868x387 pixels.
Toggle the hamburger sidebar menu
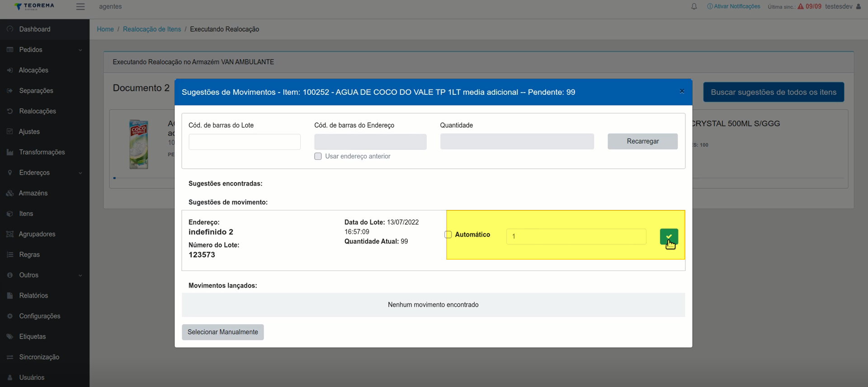(80, 6)
